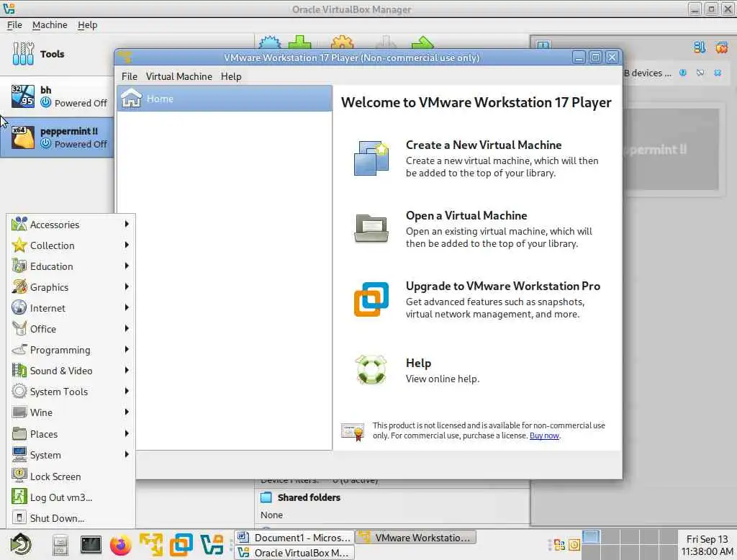The width and height of the screenshot is (737, 560).
Task: Choose Log Out vm3 from start menu
Action: (x=71, y=497)
